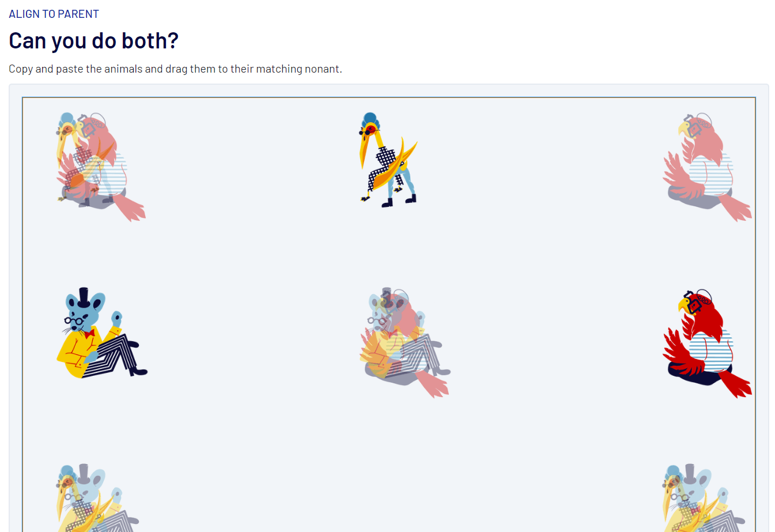Click the ALIGN TO PARENT breadcrumb link

tap(54, 14)
